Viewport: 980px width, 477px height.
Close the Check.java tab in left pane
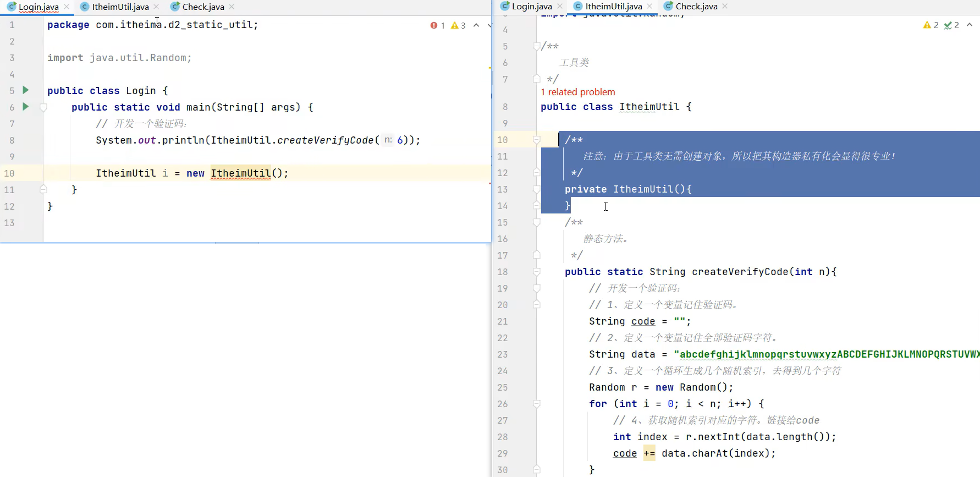[232, 7]
